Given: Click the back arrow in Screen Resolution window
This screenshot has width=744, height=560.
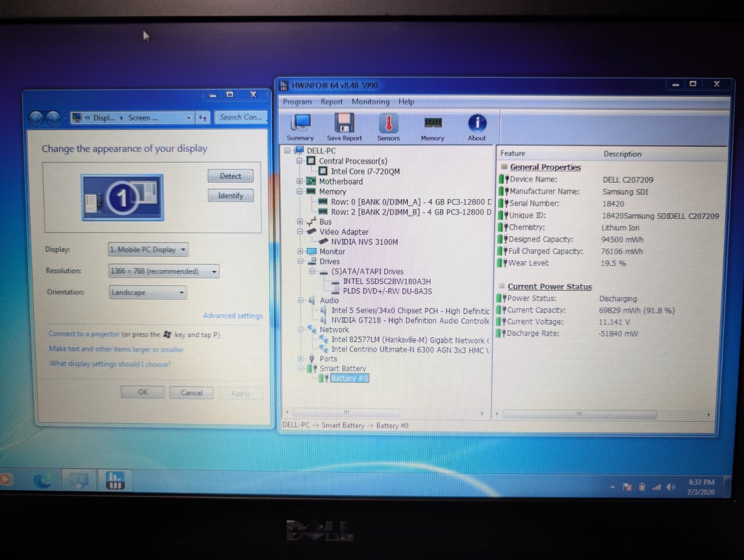Looking at the screenshot, I should point(36,118).
